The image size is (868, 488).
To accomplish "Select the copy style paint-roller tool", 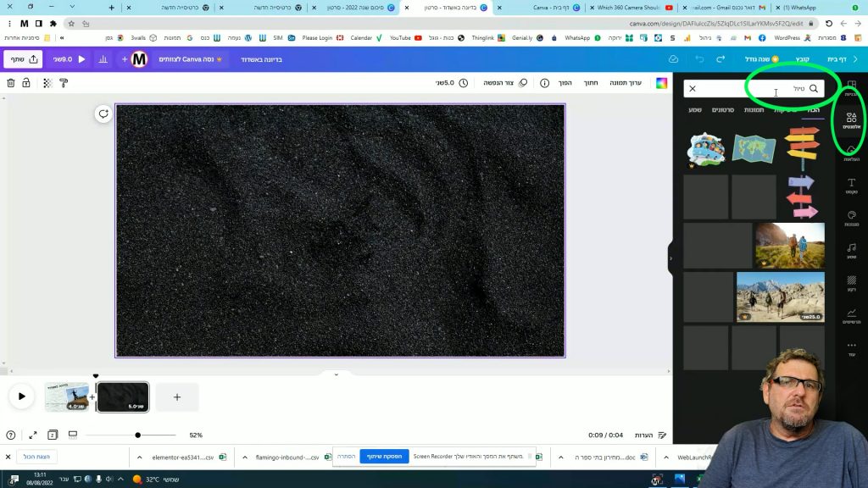I will [64, 83].
